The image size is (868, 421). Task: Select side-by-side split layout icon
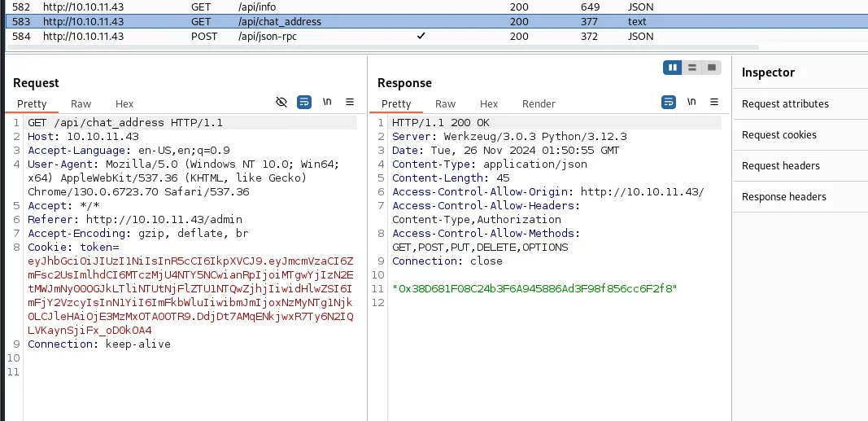(673, 68)
